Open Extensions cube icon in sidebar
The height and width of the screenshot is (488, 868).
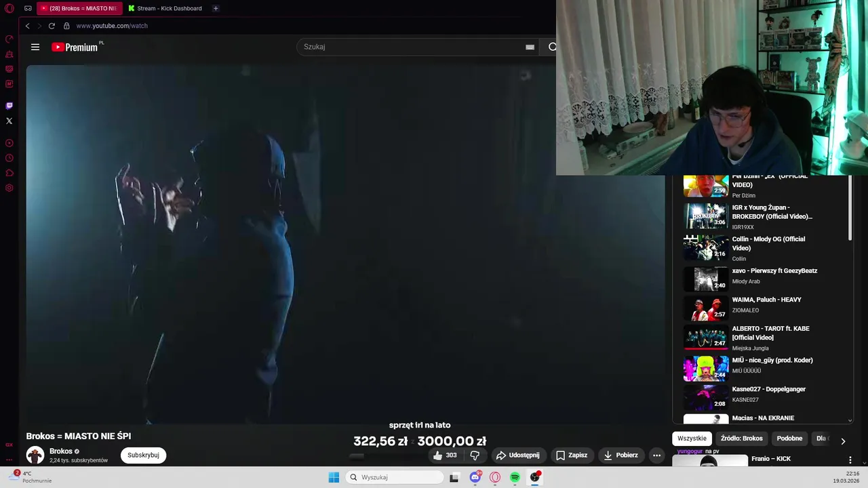(9, 173)
